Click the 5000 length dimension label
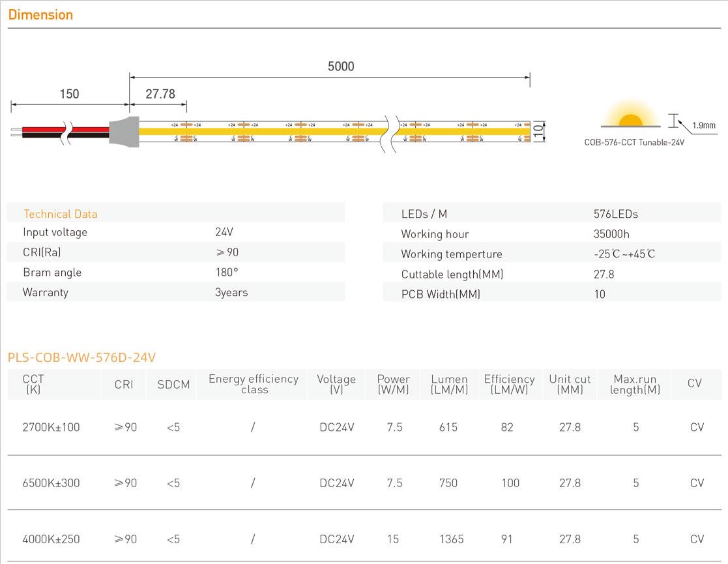 (340, 67)
